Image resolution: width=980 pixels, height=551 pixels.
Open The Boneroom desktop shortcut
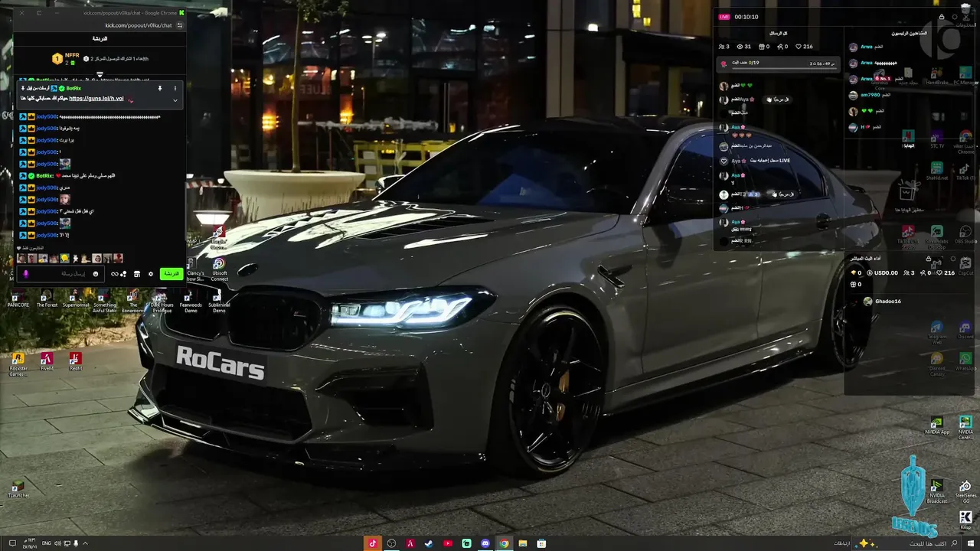point(133,302)
